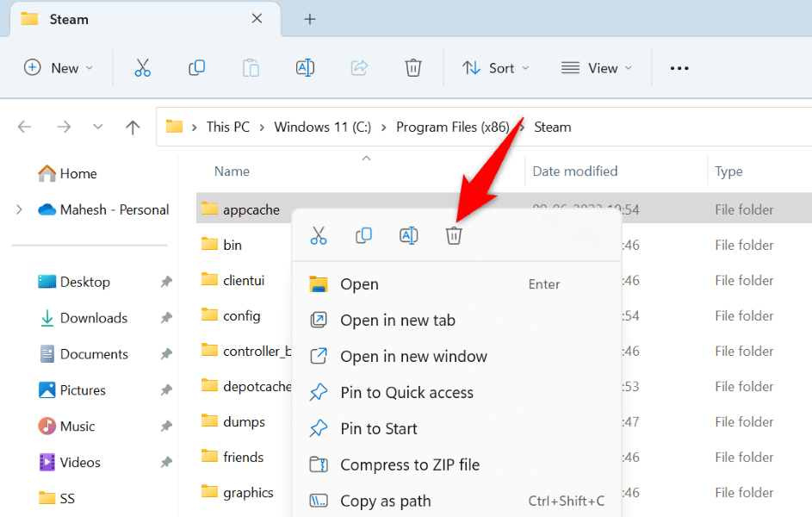Sort by the Type column header

(x=728, y=171)
